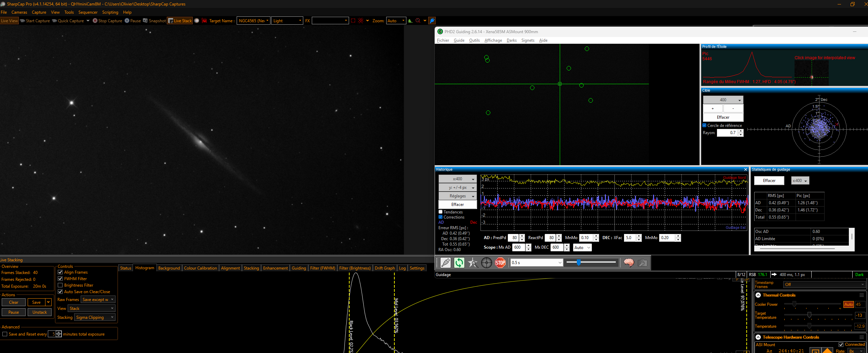The height and width of the screenshot is (353, 868).
Task: Open PHD2 Outils menu
Action: pyautogui.click(x=474, y=40)
